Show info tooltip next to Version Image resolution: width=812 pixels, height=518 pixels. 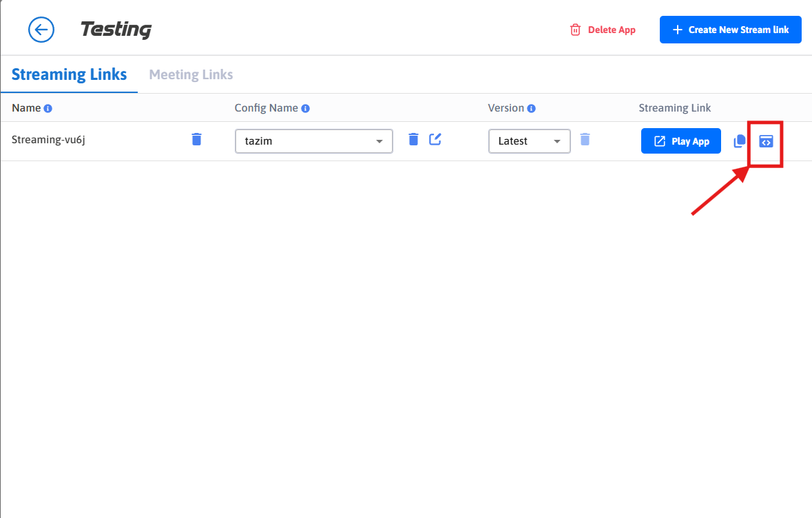[x=531, y=108]
